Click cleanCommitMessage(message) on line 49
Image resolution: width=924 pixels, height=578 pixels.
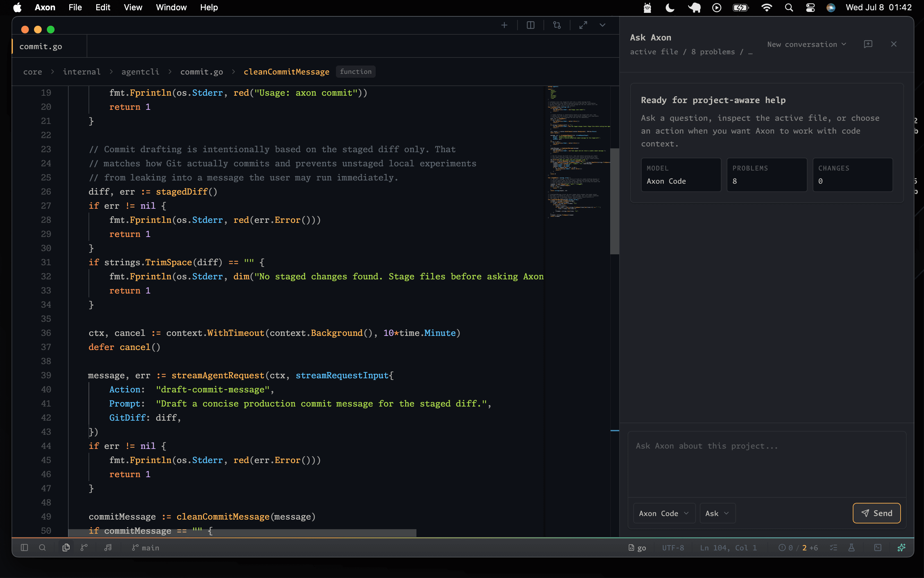246,516
